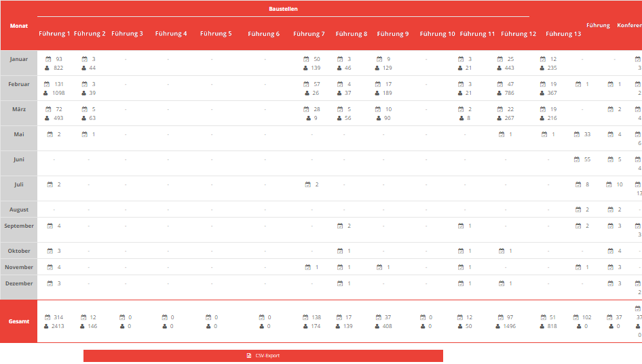Click the calendar icon beside 33 in Mai row
Image resolution: width=642 pixels, height=364 pixels.
577,134
